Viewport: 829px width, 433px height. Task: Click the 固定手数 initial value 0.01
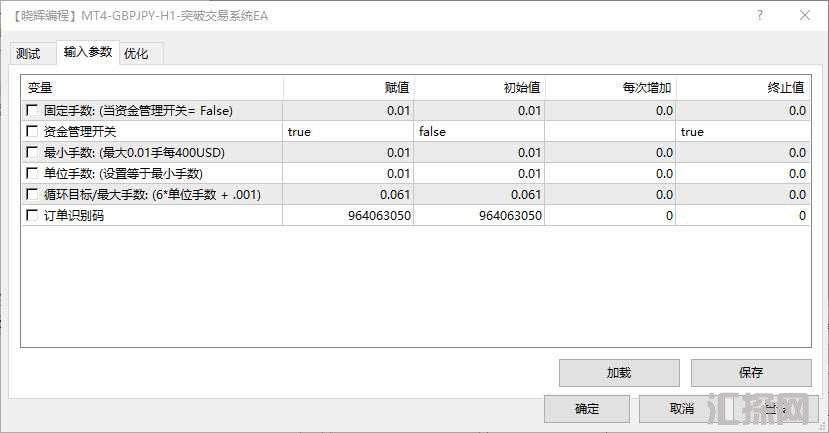[x=479, y=110]
